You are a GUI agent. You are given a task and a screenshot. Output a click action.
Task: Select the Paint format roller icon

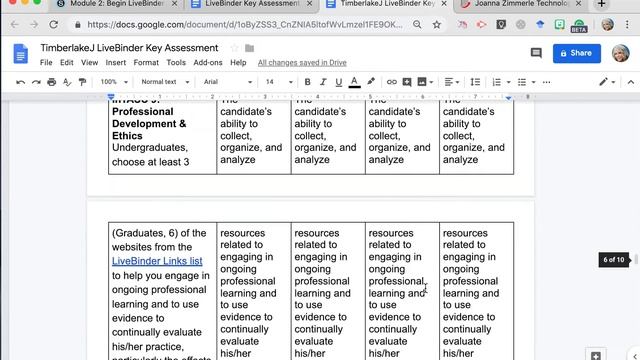(82, 82)
